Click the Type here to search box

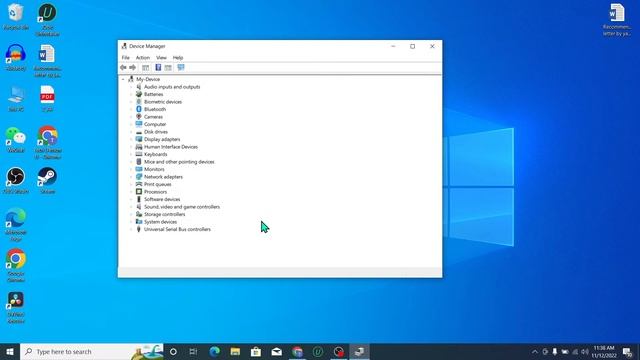coord(92,351)
